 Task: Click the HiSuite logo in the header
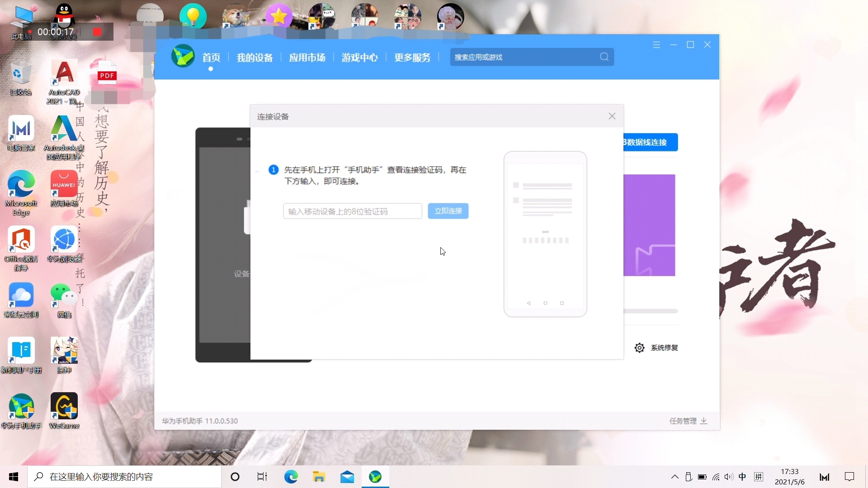pos(183,56)
